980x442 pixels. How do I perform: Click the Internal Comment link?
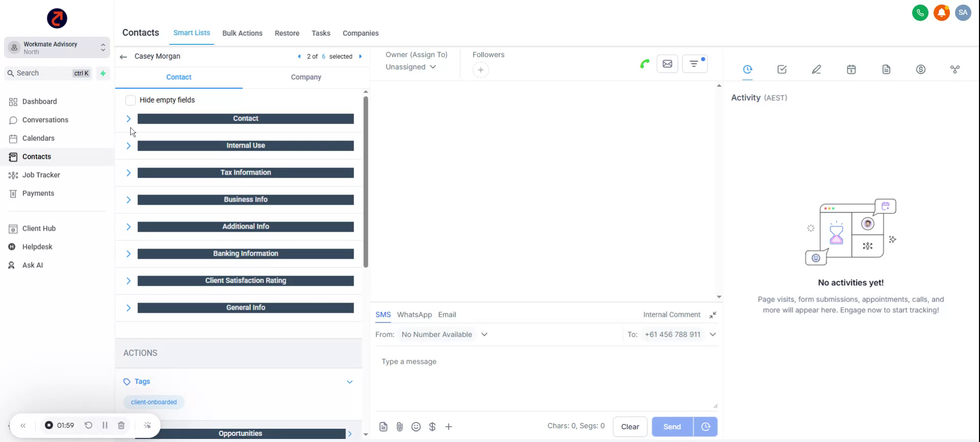[x=672, y=315]
